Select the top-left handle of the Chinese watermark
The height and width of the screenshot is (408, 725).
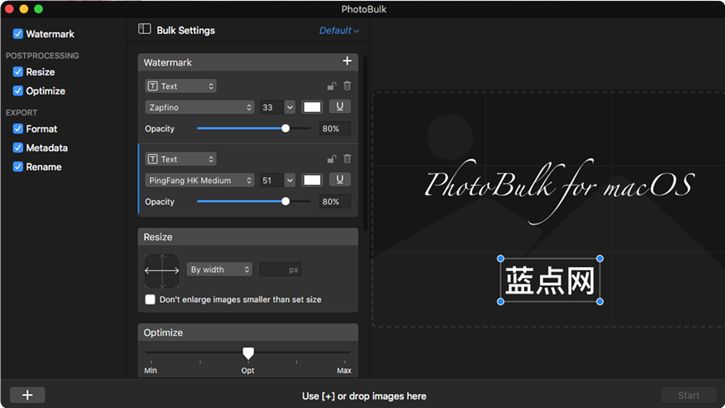500,259
